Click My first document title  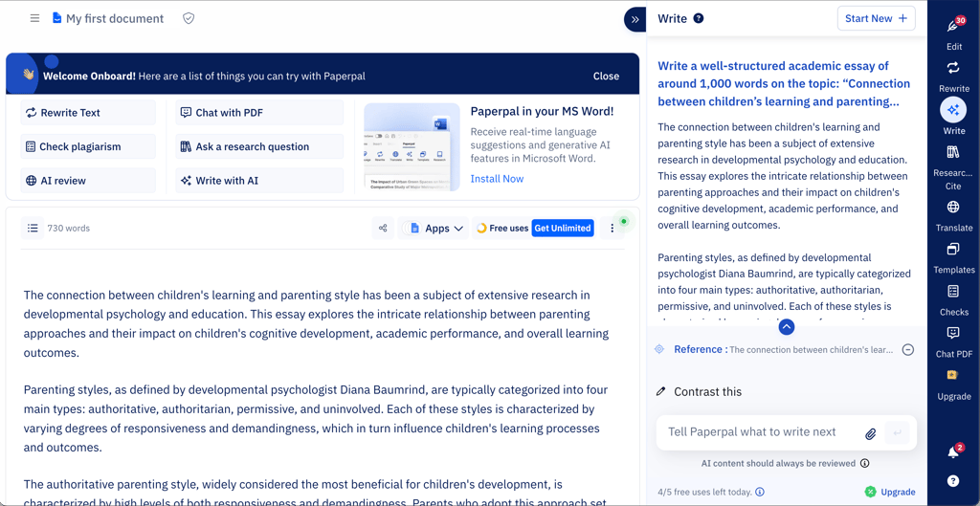(115, 19)
